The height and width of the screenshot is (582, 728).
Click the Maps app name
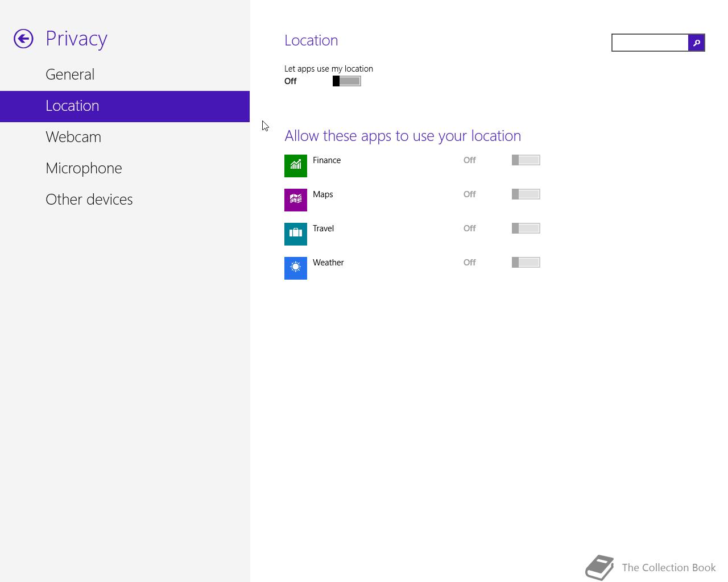pos(322,194)
